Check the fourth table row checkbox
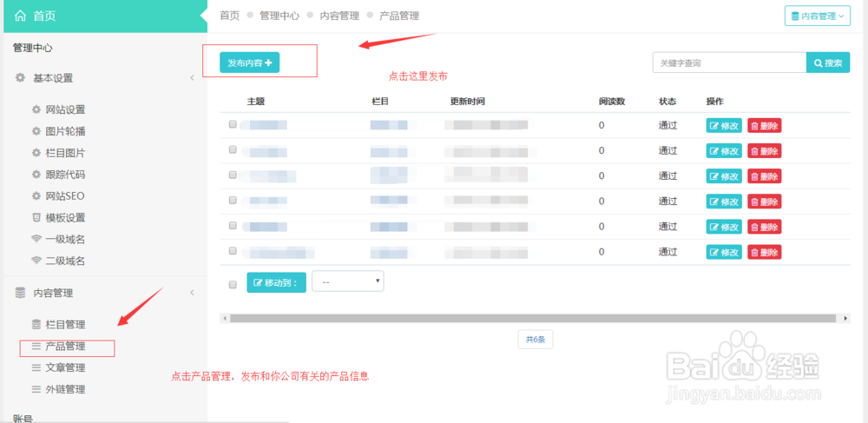 click(233, 200)
